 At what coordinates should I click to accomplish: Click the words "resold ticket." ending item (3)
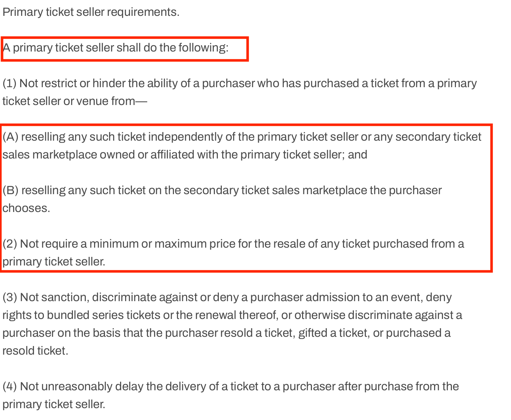(x=35, y=351)
